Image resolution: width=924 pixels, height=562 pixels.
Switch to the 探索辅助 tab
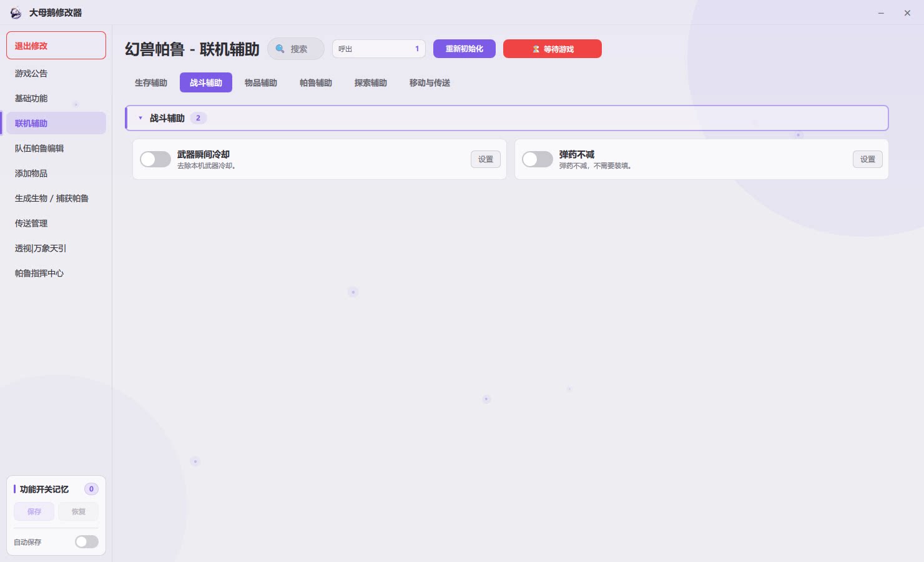point(371,82)
